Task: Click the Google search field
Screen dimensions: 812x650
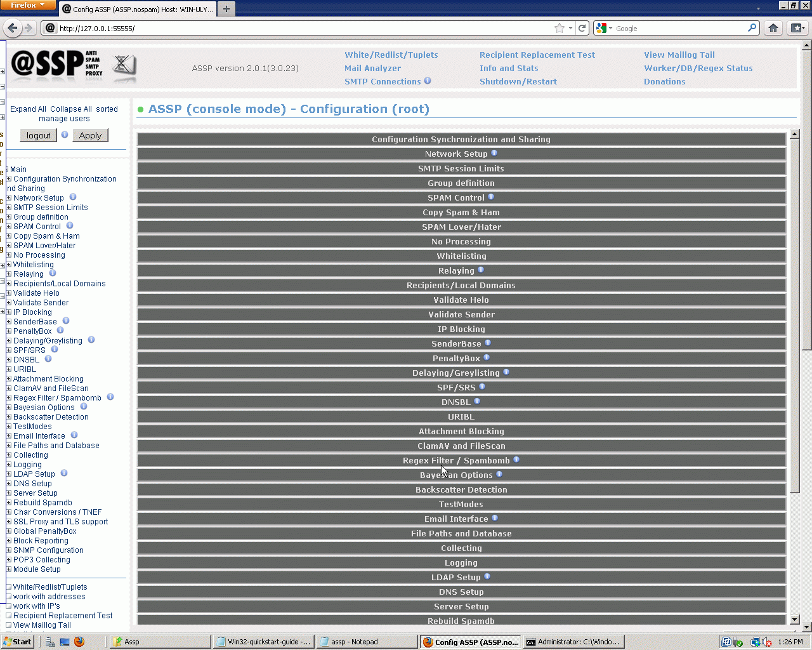Action: (x=680, y=28)
